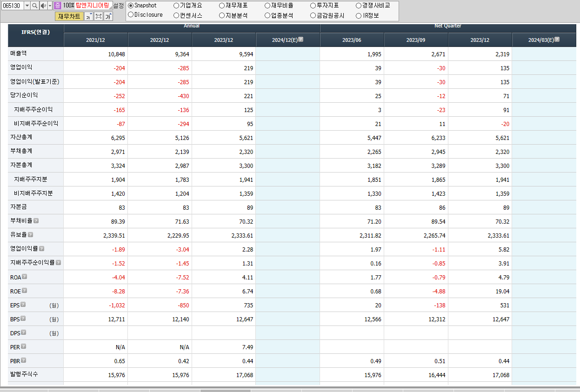Click the fit-to-screen frame icon
Viewport: 580px width, 392px height.
pyautogui.click(x=99, y=16)
